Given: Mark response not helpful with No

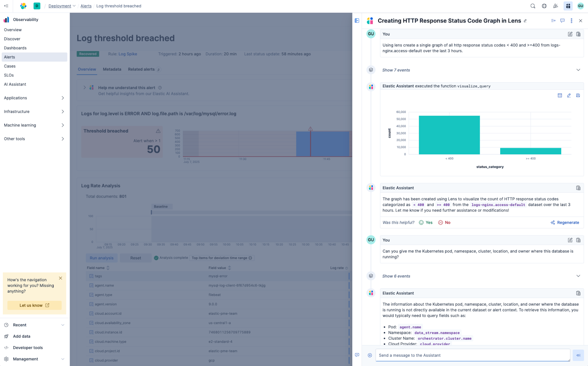Looking at the screenshot, I should (x=444, y=222).
